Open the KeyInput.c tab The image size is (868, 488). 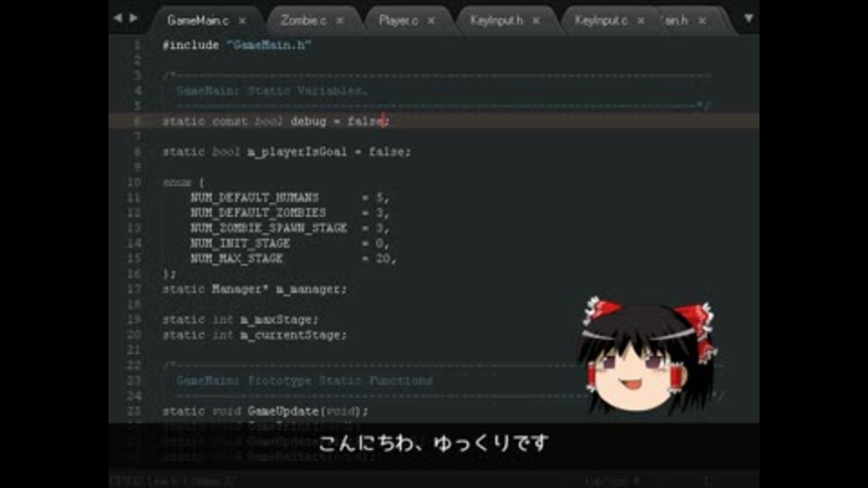tap(600, 21)
